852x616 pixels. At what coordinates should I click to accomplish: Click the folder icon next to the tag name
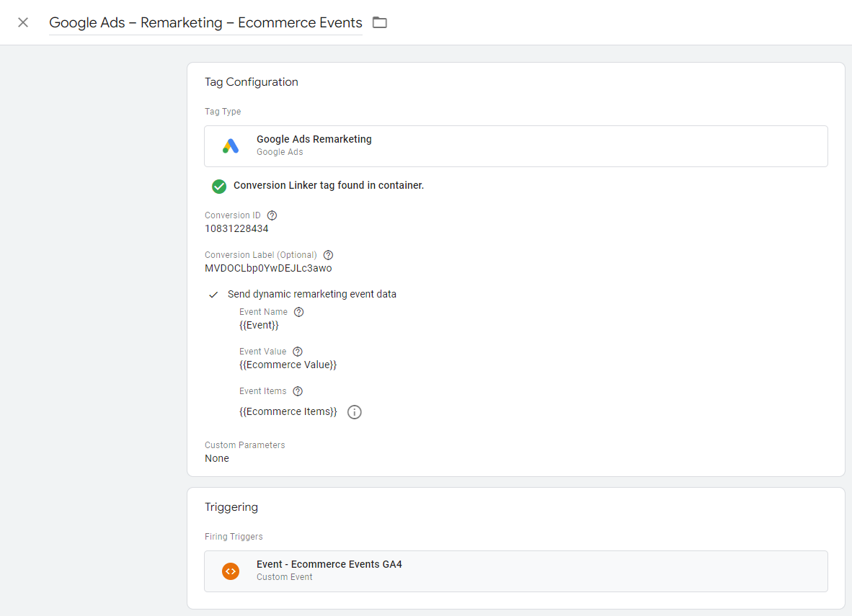point(379,22)
